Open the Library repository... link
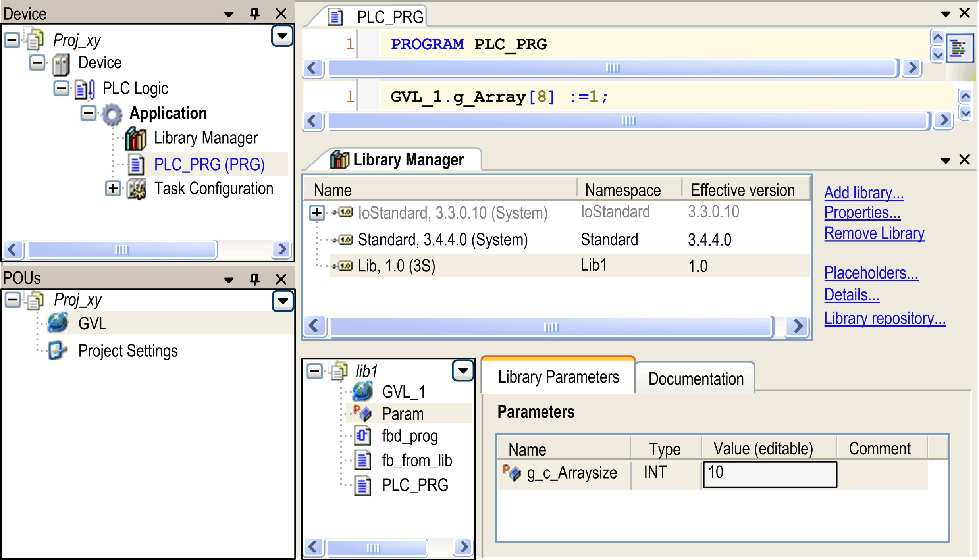 [x=885, y=319]
